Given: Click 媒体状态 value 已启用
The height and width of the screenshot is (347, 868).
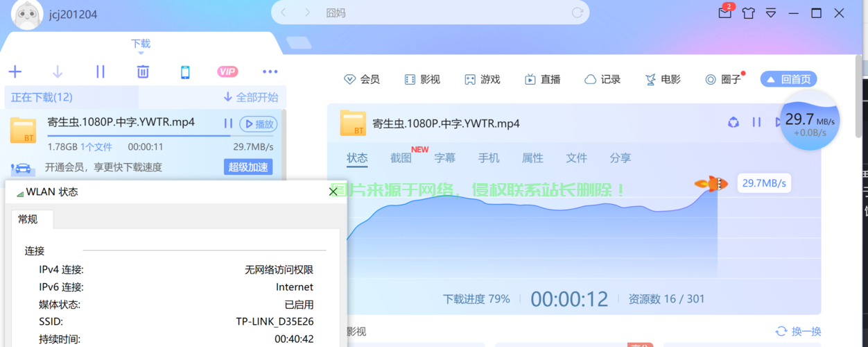Looking at the screenshot, I should point(299,305).
